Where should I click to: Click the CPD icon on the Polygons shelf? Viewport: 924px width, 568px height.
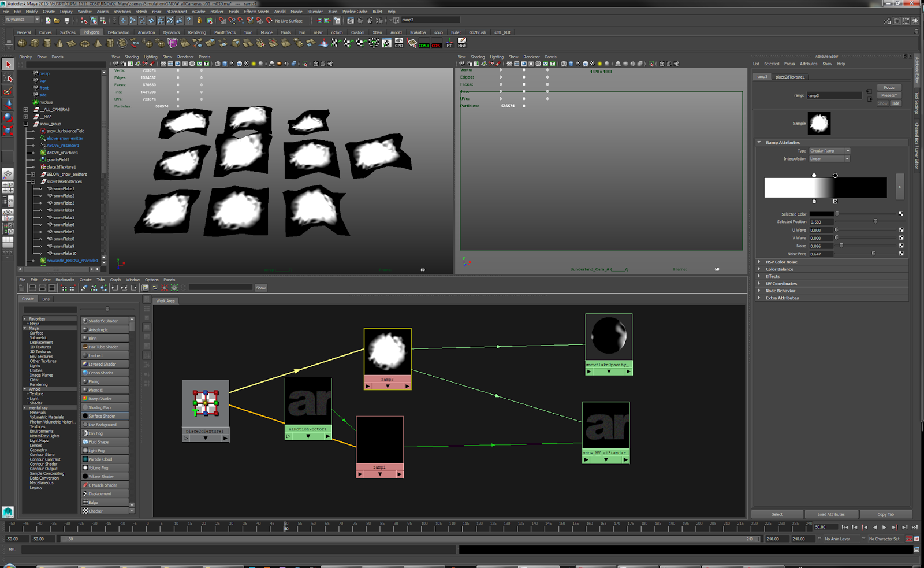coord(399,42)
